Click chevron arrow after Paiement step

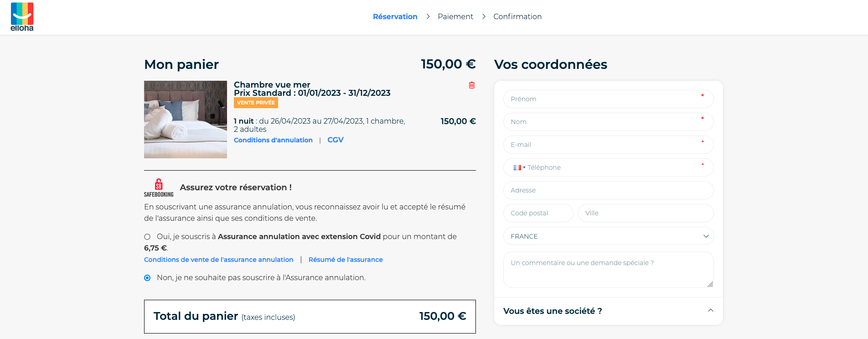coord(484,16)
